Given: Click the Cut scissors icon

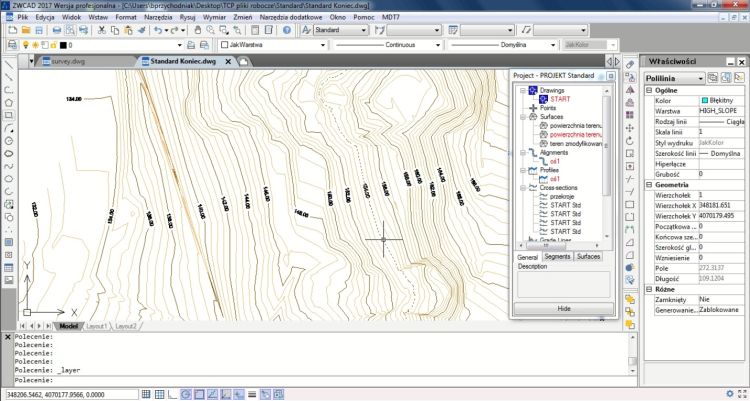Looking at the screenshot, I should (x=102, y=30).
